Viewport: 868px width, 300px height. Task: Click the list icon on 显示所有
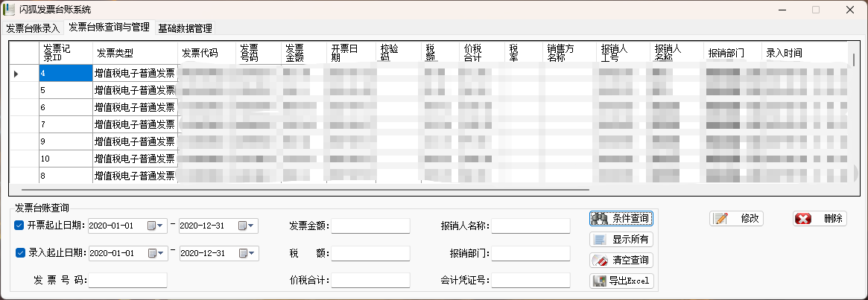[x=599, y=240]
